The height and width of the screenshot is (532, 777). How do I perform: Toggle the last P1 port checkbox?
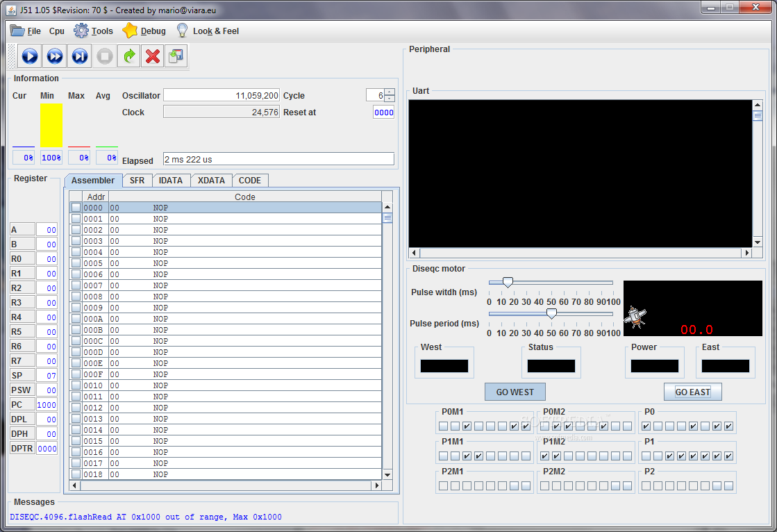pyautogui.click(x=728, y=456)
